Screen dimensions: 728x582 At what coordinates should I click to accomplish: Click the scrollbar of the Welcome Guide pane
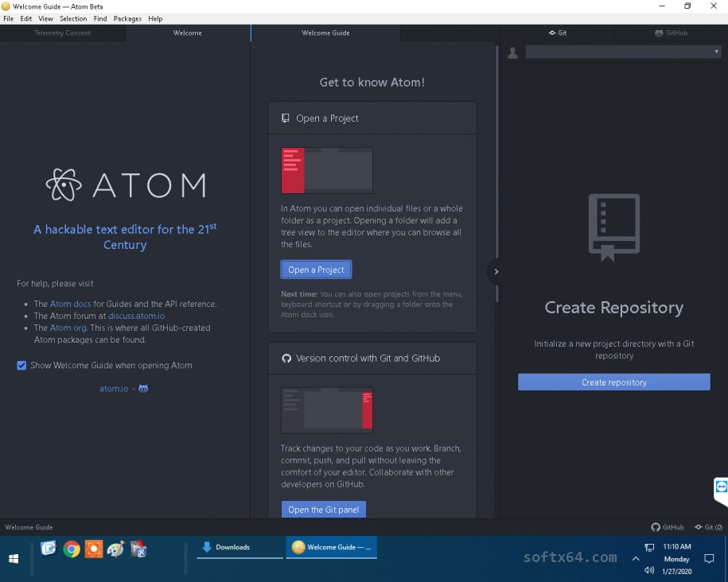[x=496, y=174]
